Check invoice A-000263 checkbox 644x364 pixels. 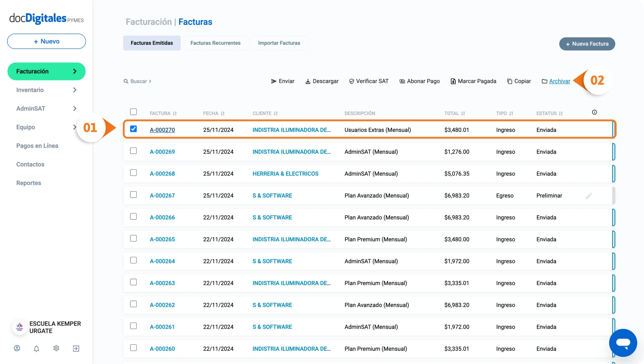pos(133,282)
